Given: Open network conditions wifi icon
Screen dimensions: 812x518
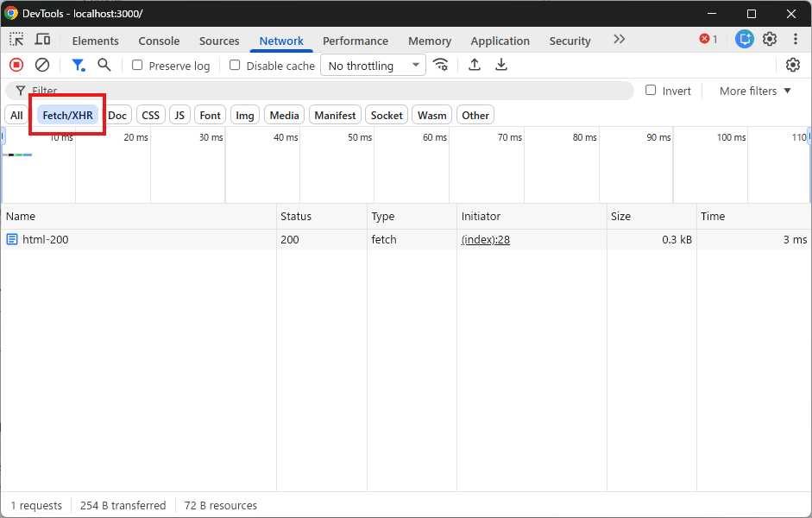Looking at the screenshot, I should pos(441,66).
